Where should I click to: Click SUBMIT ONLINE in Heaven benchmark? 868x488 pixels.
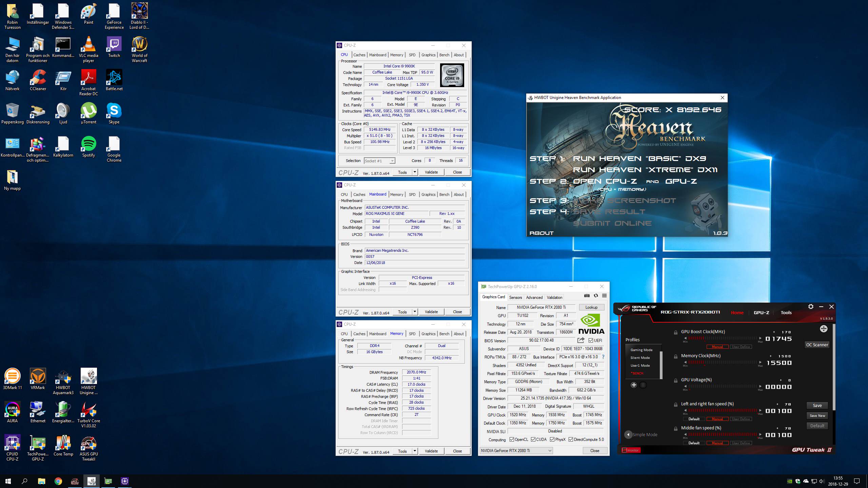pyautogui.click(x=612, y=223)
